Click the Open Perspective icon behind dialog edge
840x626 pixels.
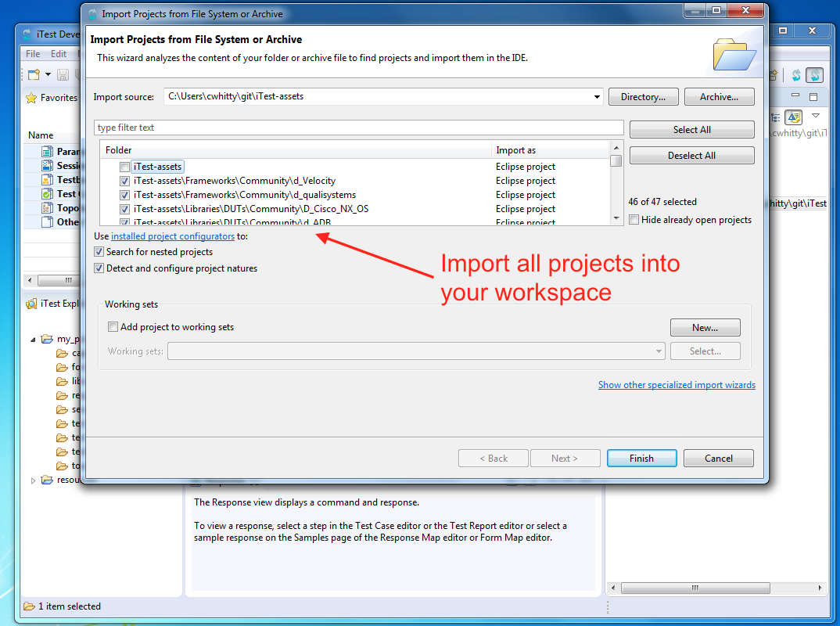click(774, 76)
